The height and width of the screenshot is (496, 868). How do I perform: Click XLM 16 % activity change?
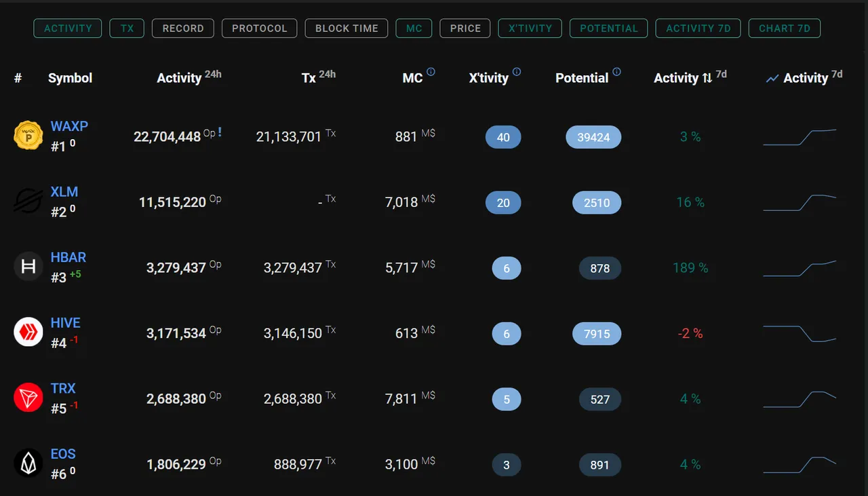pyautogui.click(x=690, y=202)
